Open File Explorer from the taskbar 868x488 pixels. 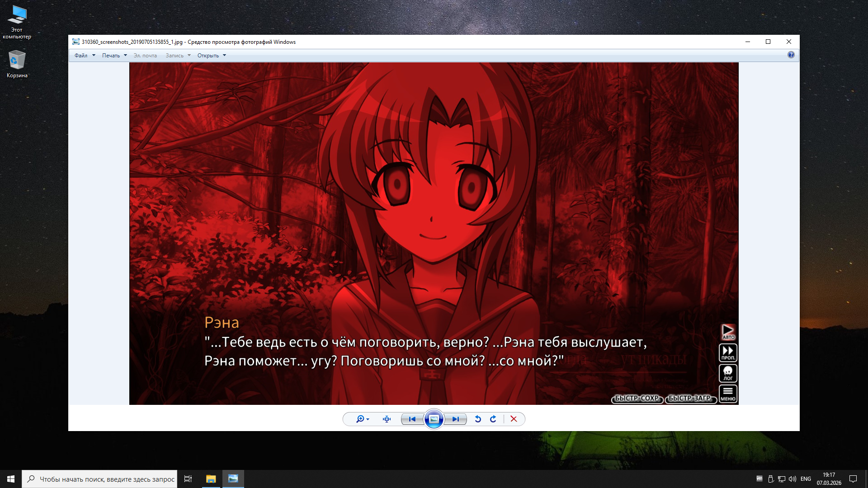[211, 479]
